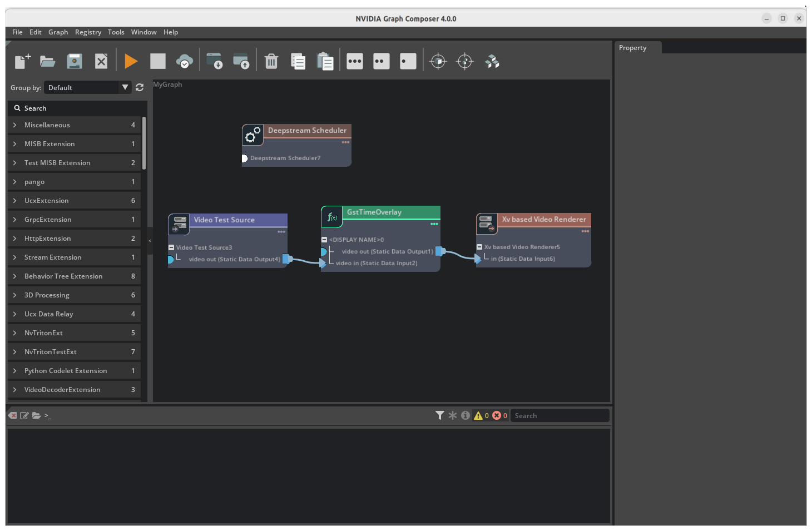Select the NvTritonExt row
This screenshot has width=812, height=531.
pyautogui.click(x=75, y=333)
